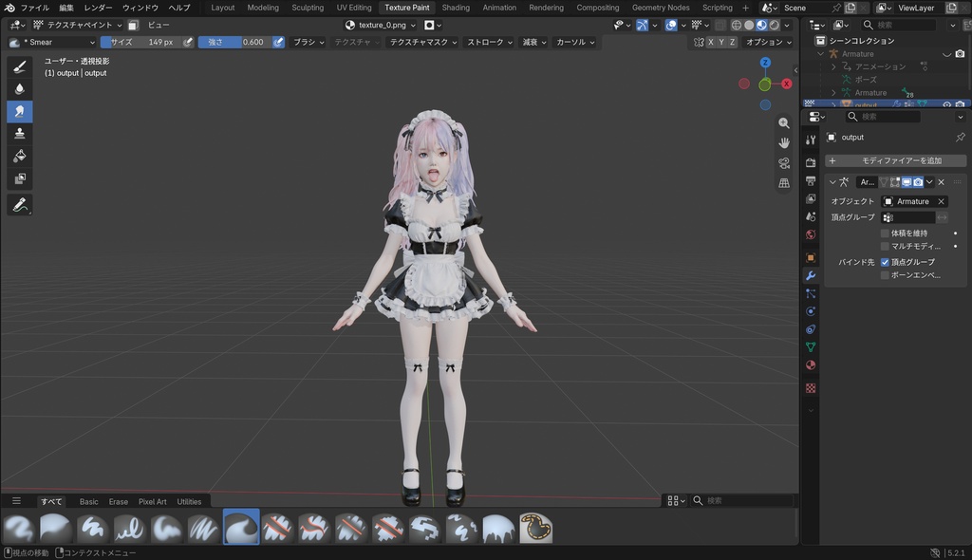Switch to the Sculpting workspace tab
972x560 pixels.
(x=308, y=8)
